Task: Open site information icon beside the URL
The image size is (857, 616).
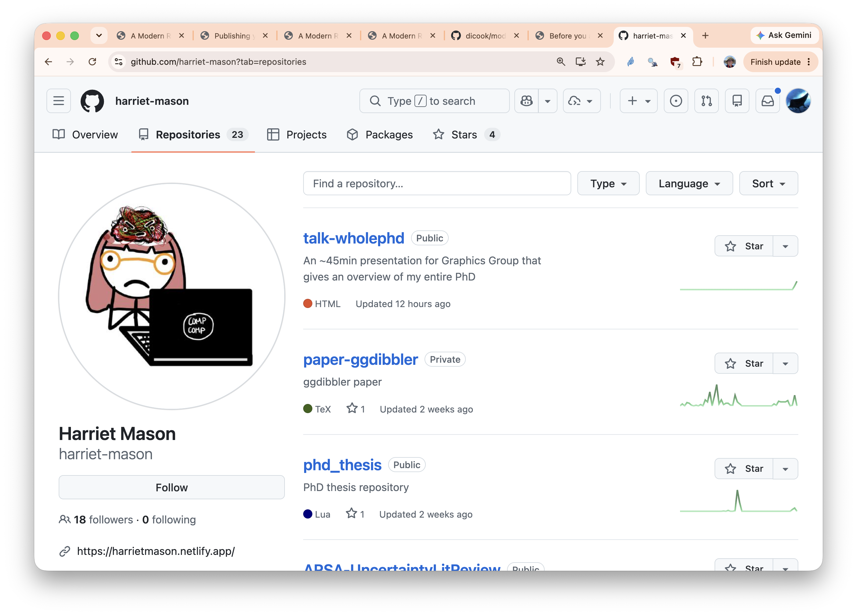Action: point(119,61)
